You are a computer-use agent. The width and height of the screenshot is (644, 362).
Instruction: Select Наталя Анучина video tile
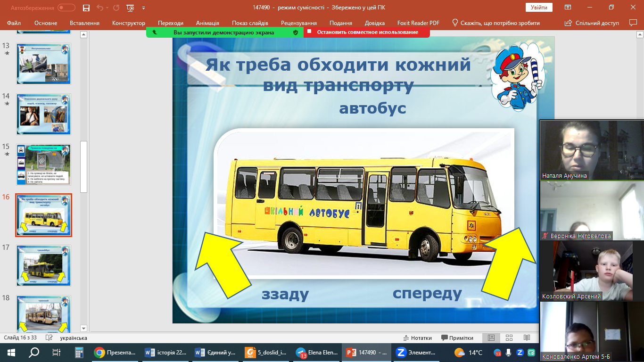point(592,150)
